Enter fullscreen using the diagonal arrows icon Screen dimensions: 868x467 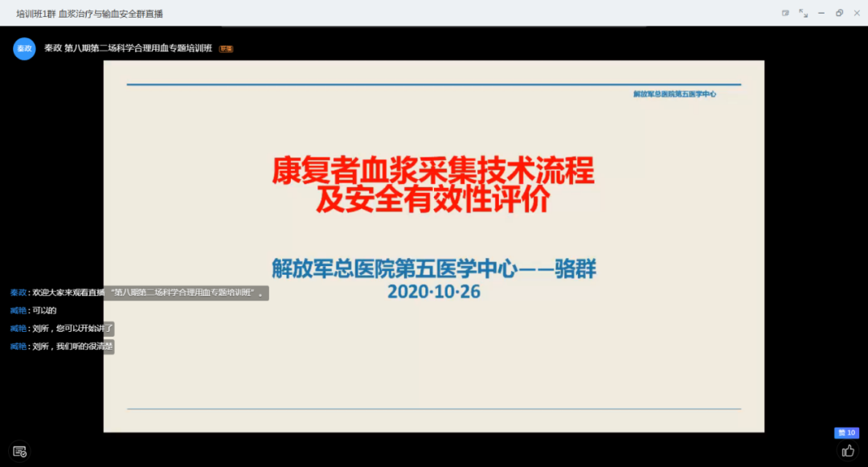803,13
